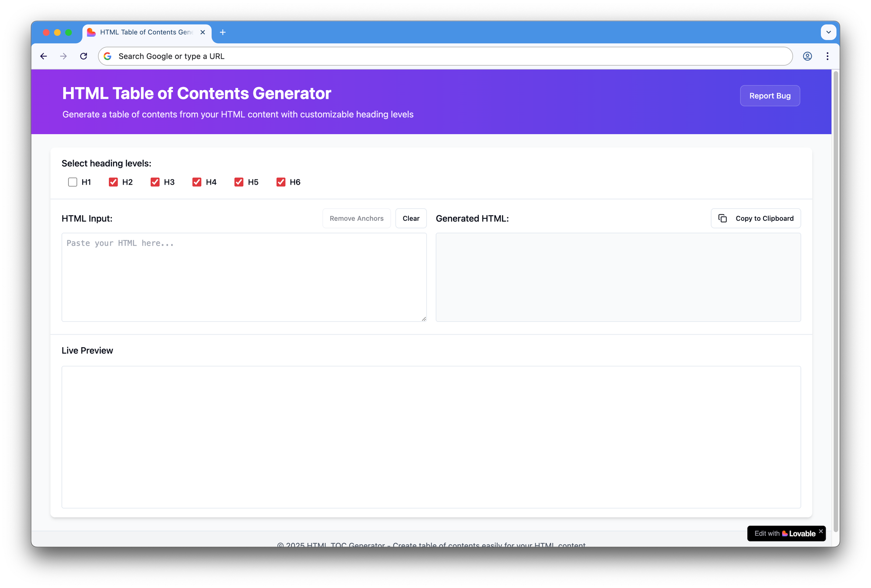
Task: Close the HTML Table of Contents tab
Action: click(x=203, y=32)
